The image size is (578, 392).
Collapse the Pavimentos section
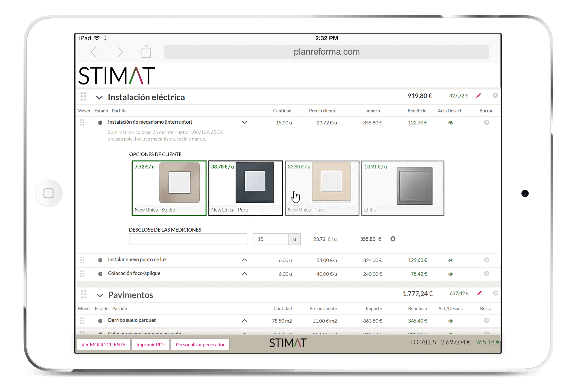[x=100, y=295]
